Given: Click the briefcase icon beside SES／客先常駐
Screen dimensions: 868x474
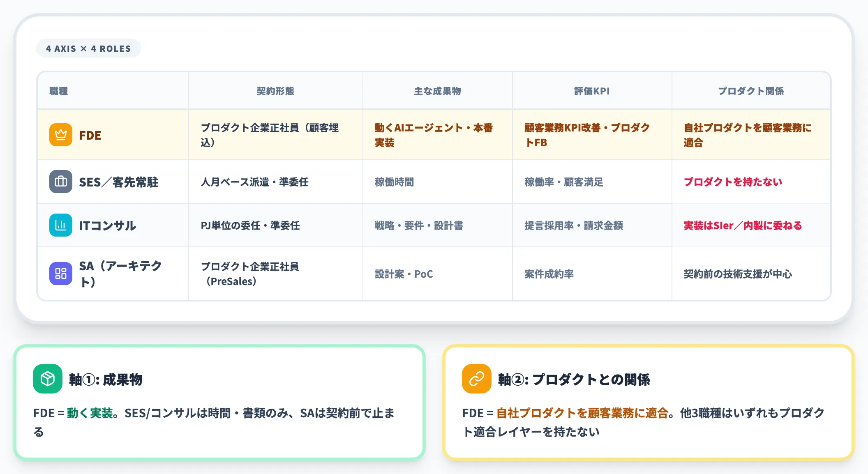Looking at the screenshot, I should [61, 182].
